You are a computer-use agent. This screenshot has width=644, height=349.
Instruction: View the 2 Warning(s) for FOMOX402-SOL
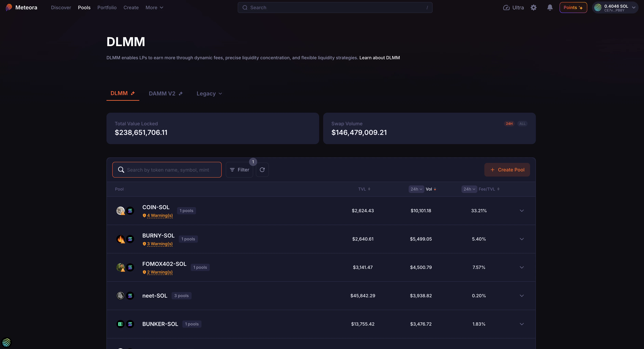coord(160,272)
